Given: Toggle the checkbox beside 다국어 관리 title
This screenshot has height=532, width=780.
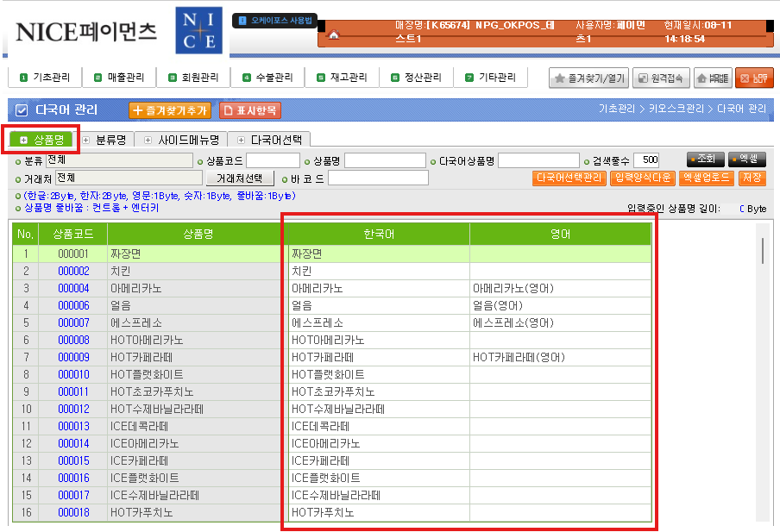Looking at the screenshot, I should [22, 110].
